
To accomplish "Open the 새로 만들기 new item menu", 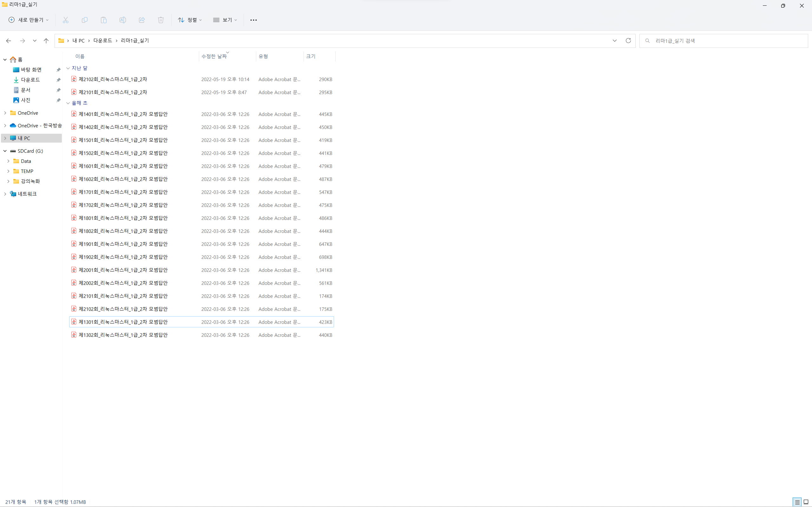I will pos(29,20).
